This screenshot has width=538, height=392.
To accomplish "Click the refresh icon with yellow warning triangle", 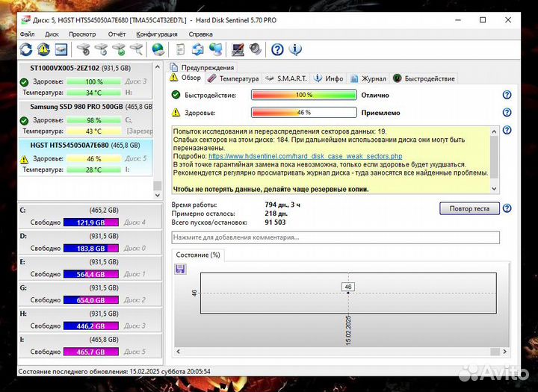I will [43, 50].
